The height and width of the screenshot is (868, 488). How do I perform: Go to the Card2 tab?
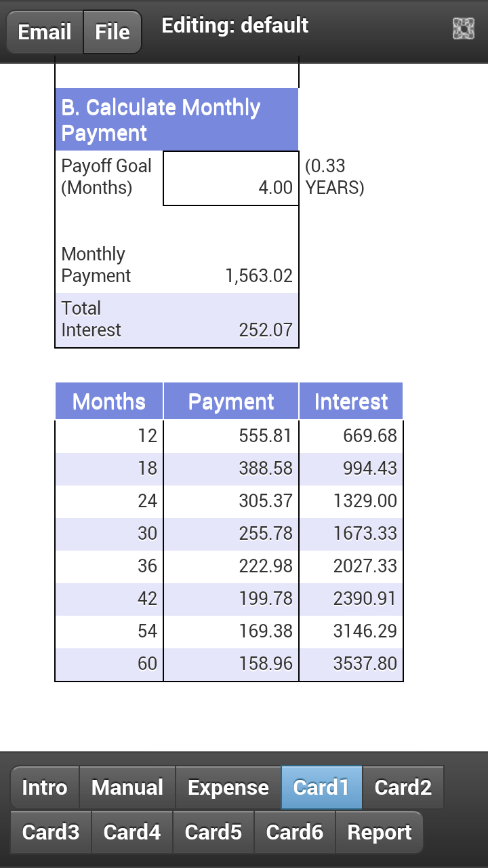(x=403, y=787)
